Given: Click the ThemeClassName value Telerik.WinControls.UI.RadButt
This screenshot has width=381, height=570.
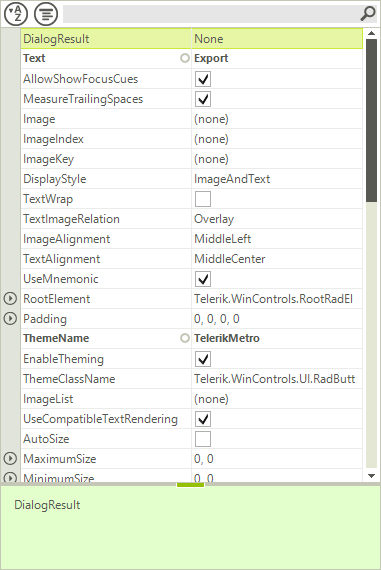Looking at the screenshot, I should click(274, 379).
